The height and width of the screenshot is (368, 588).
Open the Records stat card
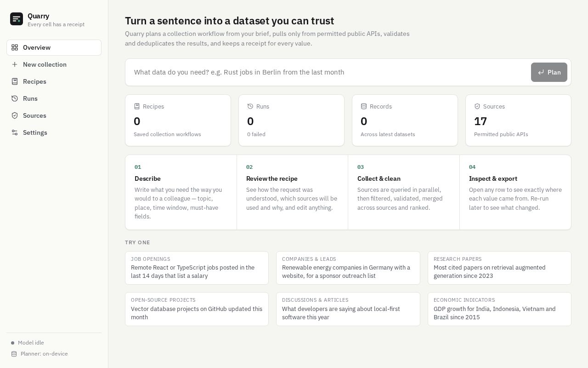[405, 121]
